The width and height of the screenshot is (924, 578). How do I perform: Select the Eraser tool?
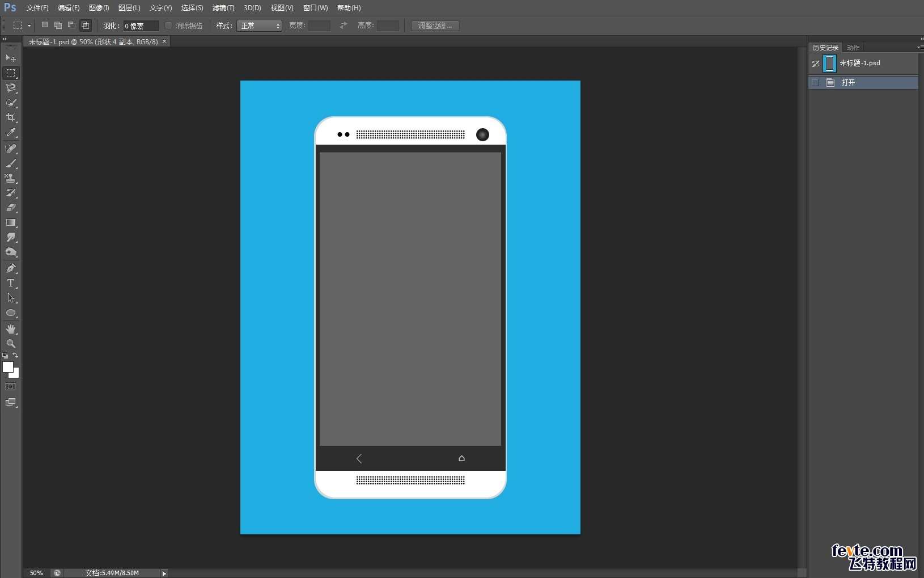pyautogui.click(x=11, y=208)
